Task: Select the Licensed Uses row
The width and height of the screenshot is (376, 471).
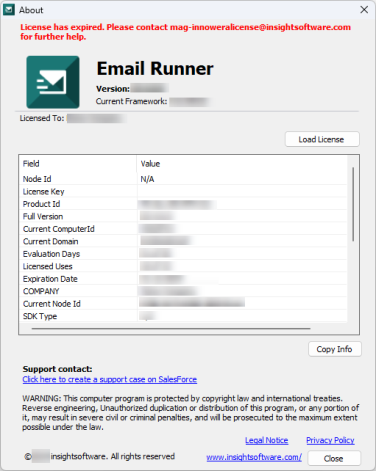Action: tap(183, 266)
